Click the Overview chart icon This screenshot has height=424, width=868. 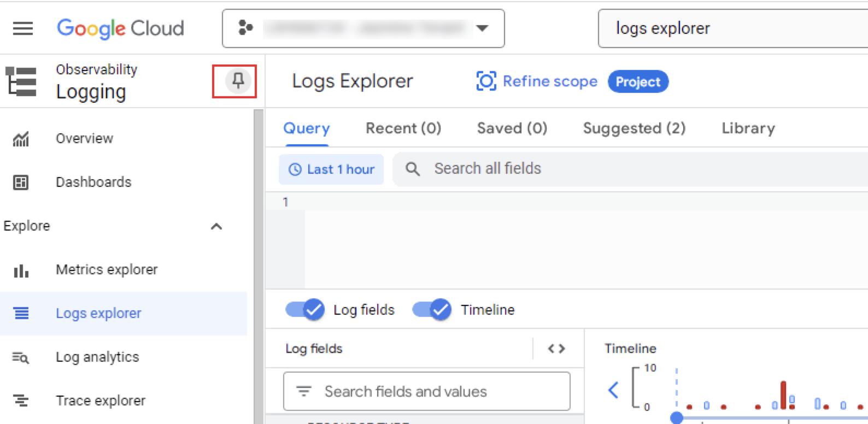(21, 139)
